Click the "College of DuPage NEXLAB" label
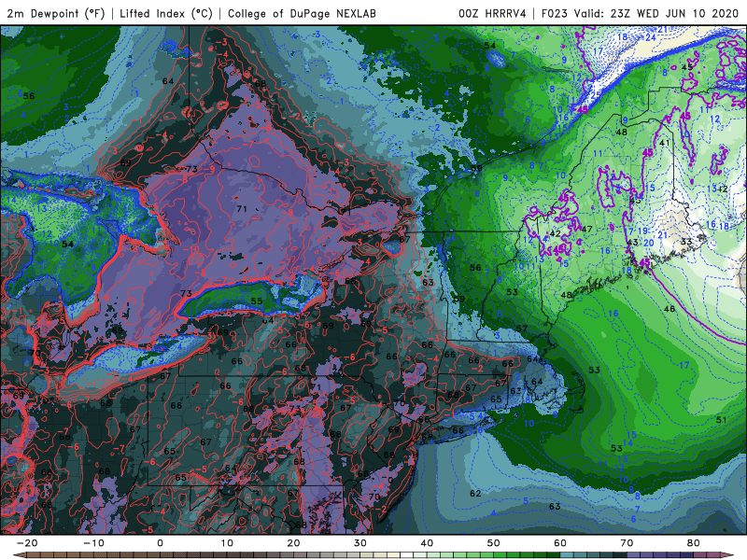Screen dimensions: 747x560 (302, 13)
